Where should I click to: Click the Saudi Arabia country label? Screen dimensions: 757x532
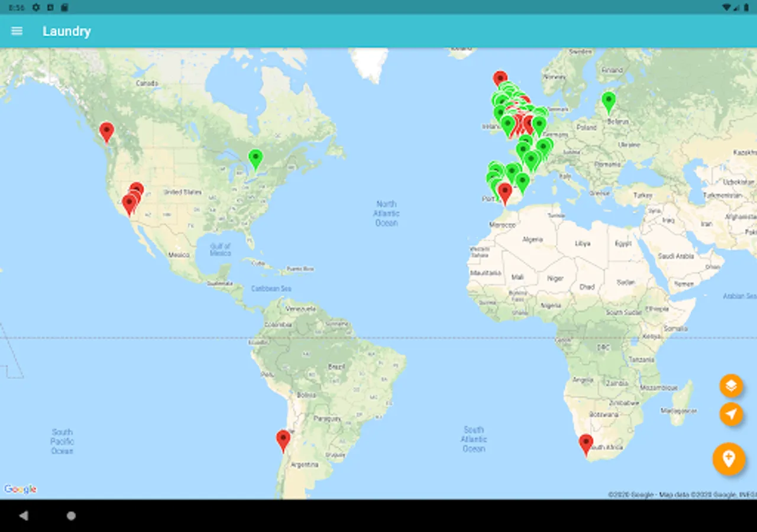click(x=676, y=257)
